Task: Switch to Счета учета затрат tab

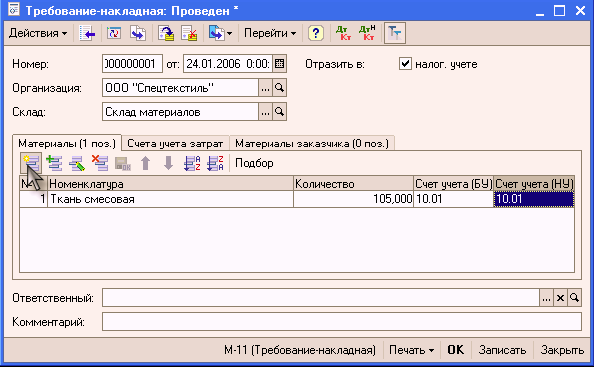Action: [175, 144]
